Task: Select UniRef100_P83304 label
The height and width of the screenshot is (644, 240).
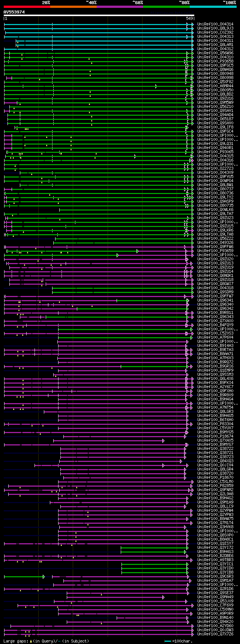Action: (215, 424)
